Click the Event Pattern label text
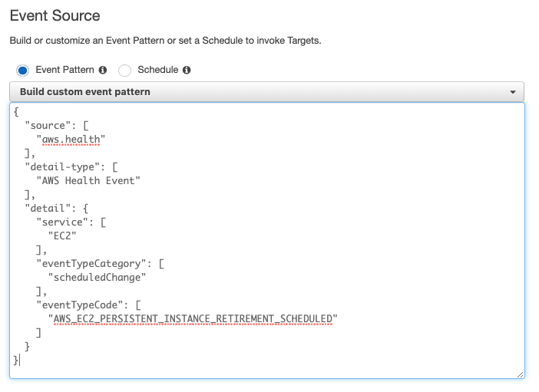Image resolution: width=539 pixels, height=392 pixels. click(x=64, y=70)
